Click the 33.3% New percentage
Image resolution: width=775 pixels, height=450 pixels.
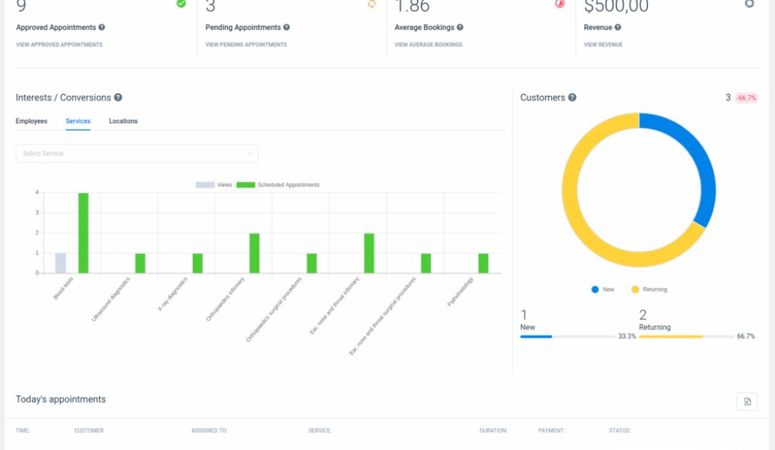pos(627,336)
